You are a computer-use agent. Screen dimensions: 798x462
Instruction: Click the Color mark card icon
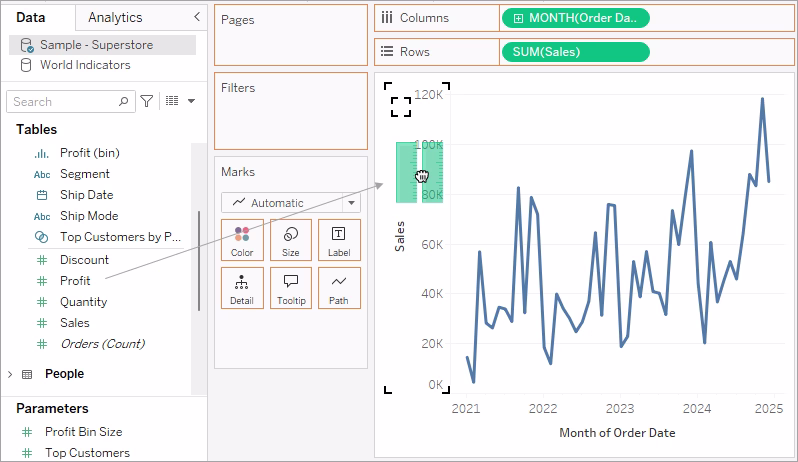click(x=242, y=240)
